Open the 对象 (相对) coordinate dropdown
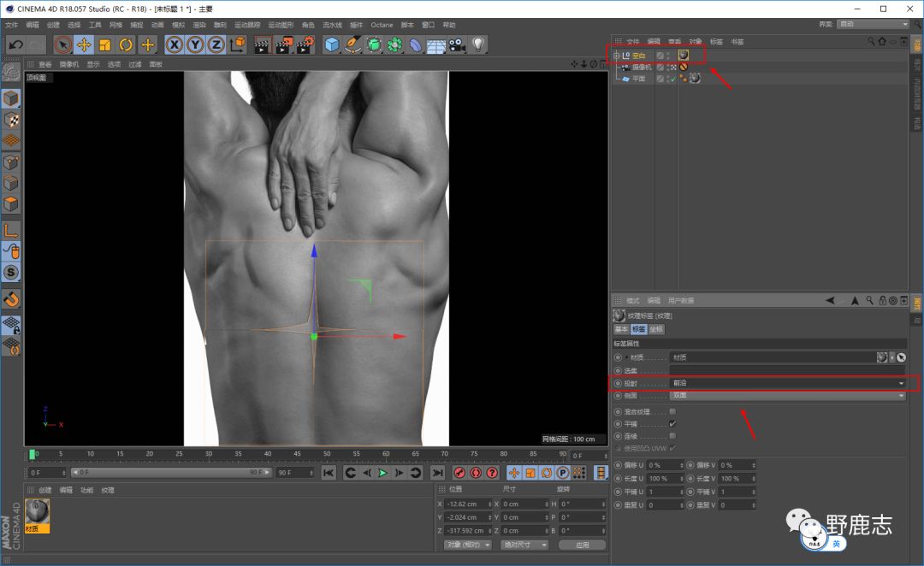The image size is (924, 566). tap(468, 545)
